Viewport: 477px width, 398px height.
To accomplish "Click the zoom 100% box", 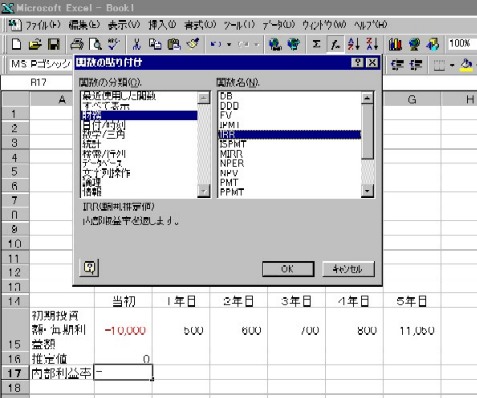I will click(462, 43).
